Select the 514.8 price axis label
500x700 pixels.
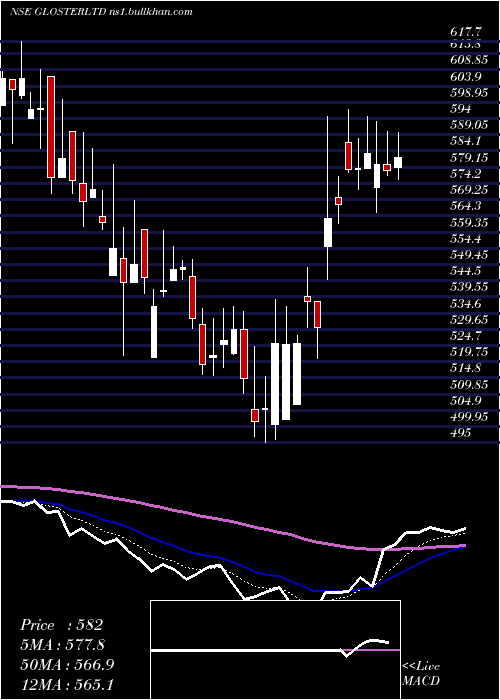coord(466,368)
